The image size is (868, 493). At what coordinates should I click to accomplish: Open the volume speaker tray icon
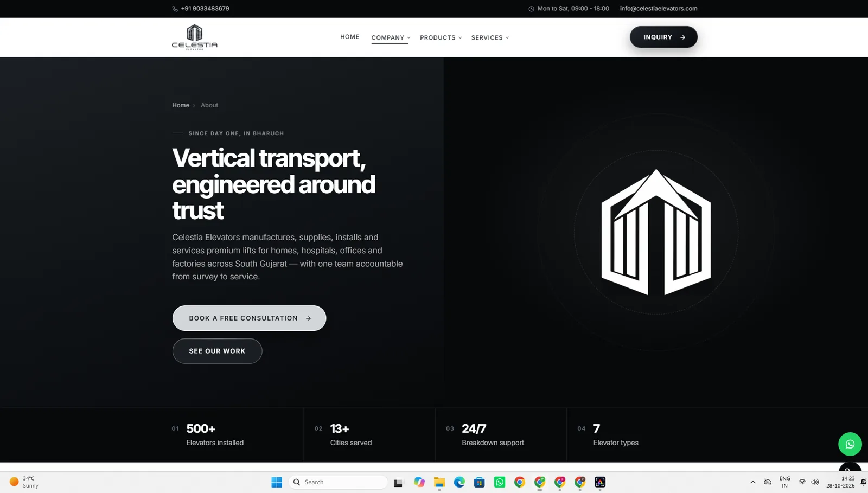pos(815,482)
